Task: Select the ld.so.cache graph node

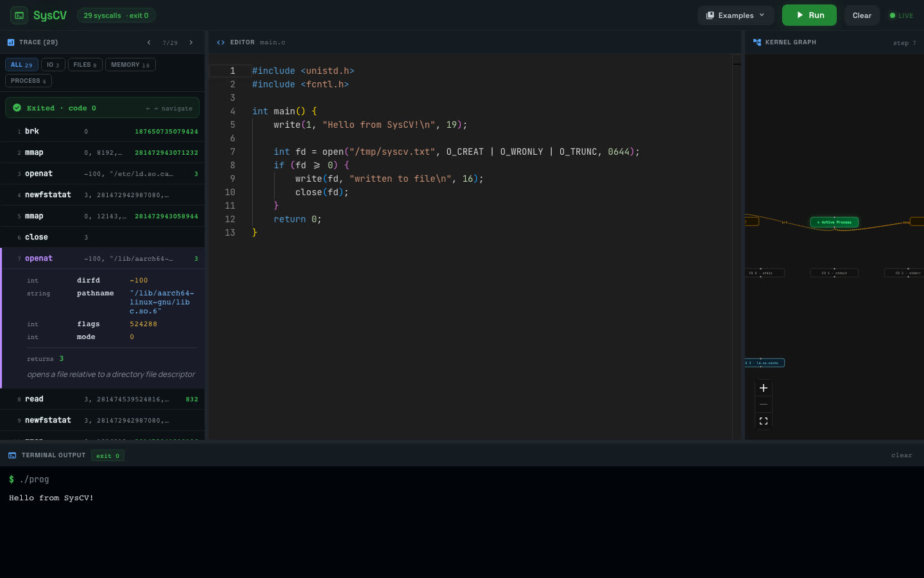Action: tap(764, 363)
